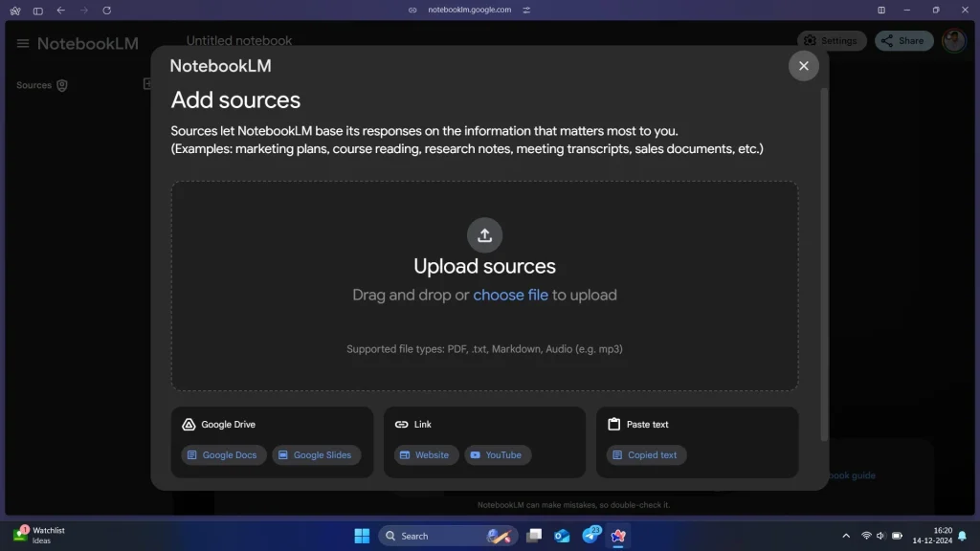Add a Google Docs source
This screenshot has width=980, height=551.
(224, 454)
